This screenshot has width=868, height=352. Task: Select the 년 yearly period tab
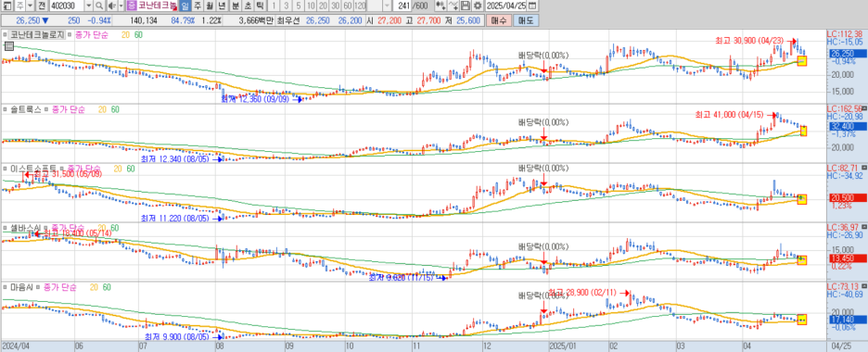click(x=221, y=6)
